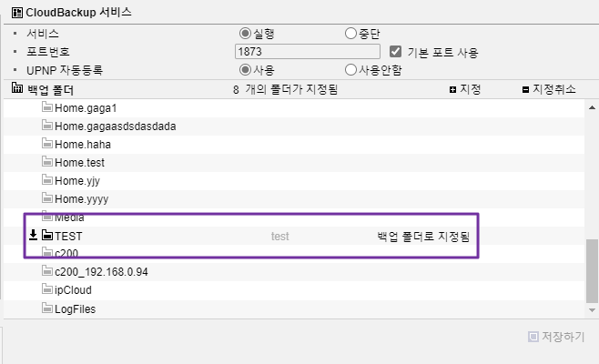Image resolution: width=599 pixels, height=364 pixels.
Task: Click the download arrow icon beside TEST
Action: [x=34, y=235]
